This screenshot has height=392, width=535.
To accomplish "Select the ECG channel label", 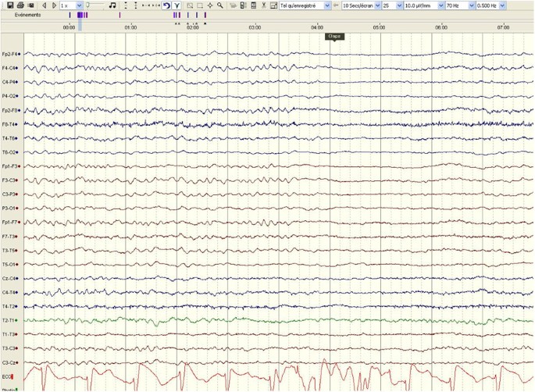I will point(8,376).
